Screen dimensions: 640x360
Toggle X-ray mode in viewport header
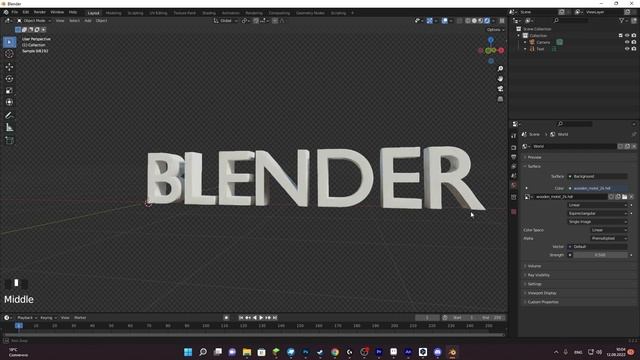pyautogui.click(x=459, y=21)
